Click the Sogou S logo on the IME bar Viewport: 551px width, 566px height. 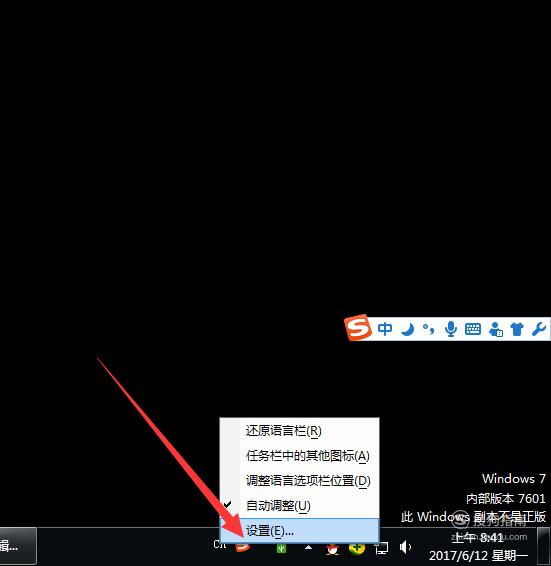(358, 327)
